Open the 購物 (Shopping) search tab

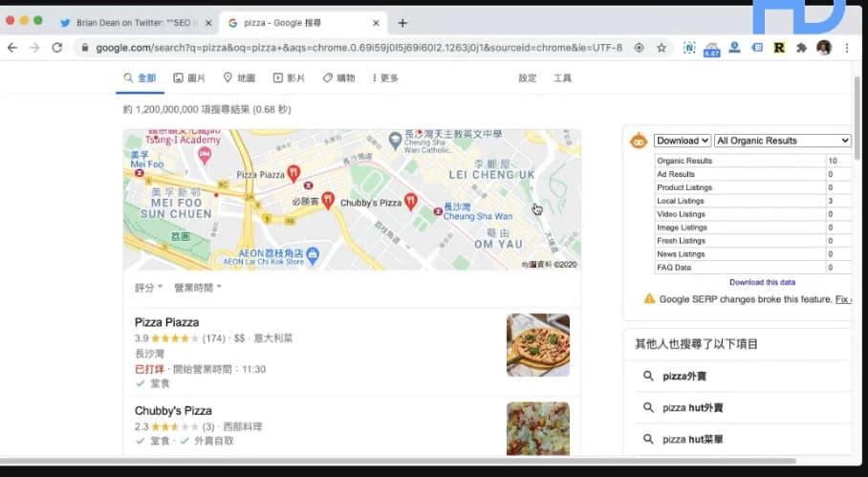pos(338,78)
